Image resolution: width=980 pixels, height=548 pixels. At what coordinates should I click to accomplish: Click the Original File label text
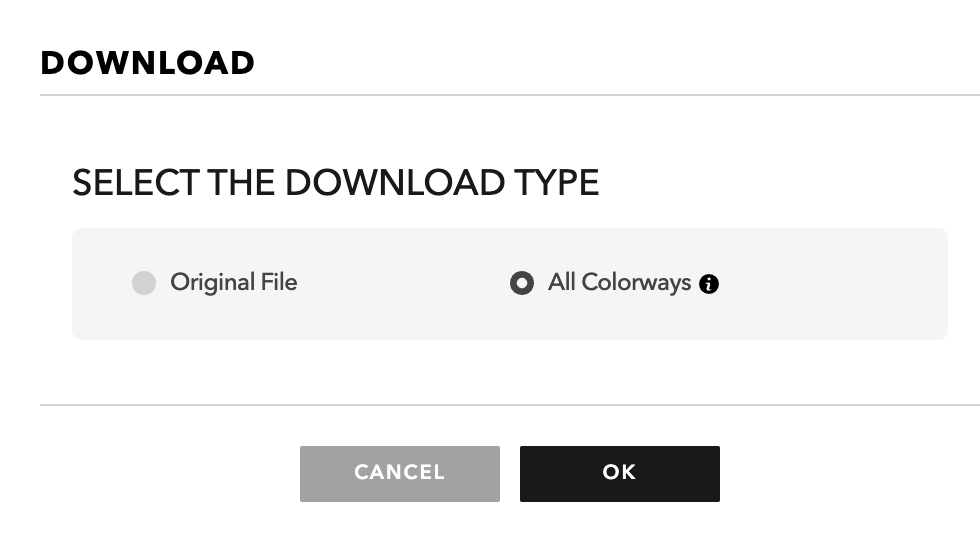click(x=234, y=282)
